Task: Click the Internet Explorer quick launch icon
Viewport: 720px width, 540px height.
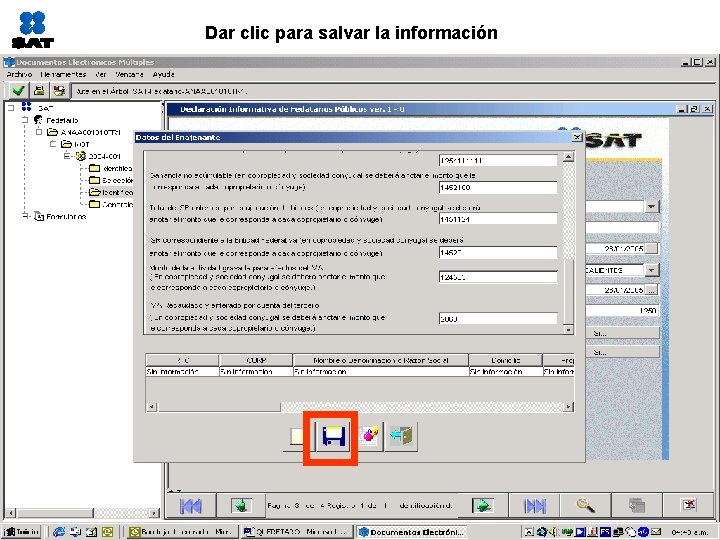Action: (59, 532)
